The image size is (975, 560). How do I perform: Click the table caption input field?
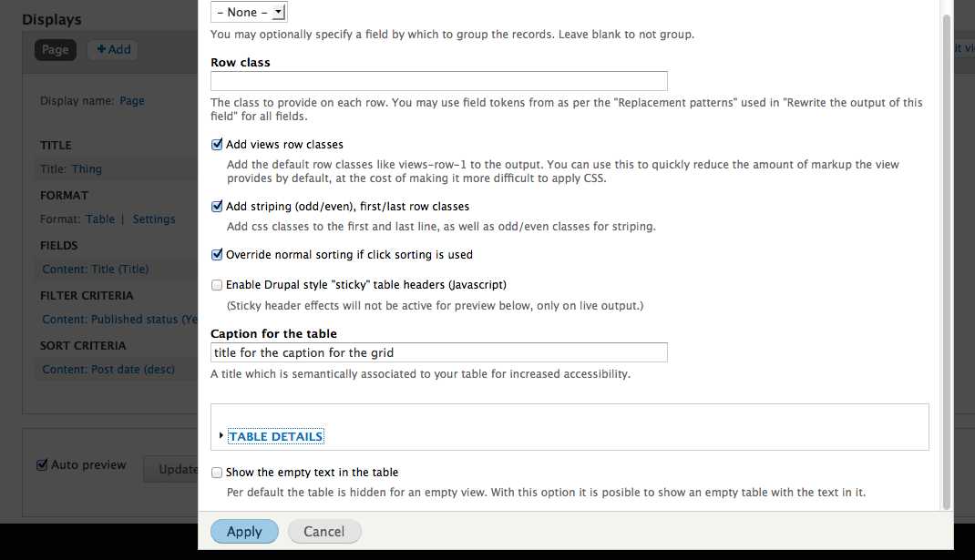(438, 352)
